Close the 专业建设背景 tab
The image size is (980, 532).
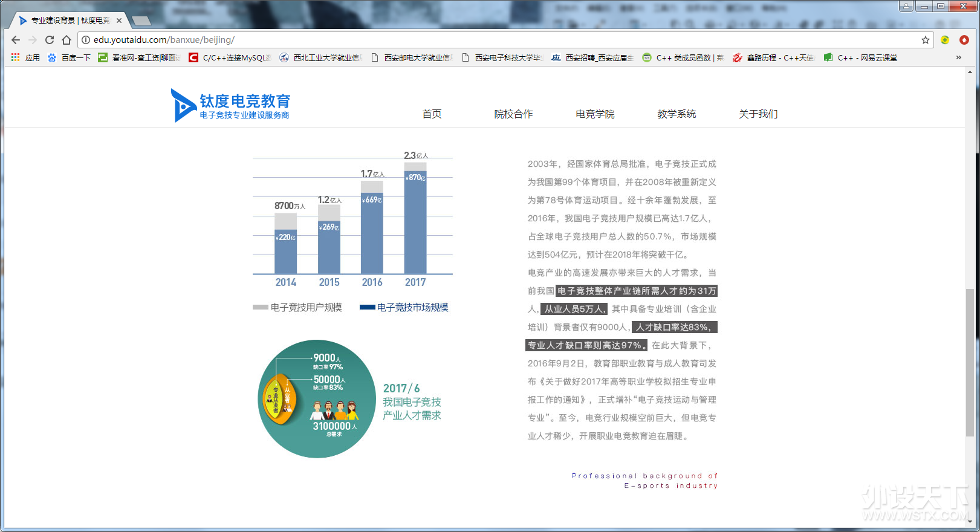[119, 21]
